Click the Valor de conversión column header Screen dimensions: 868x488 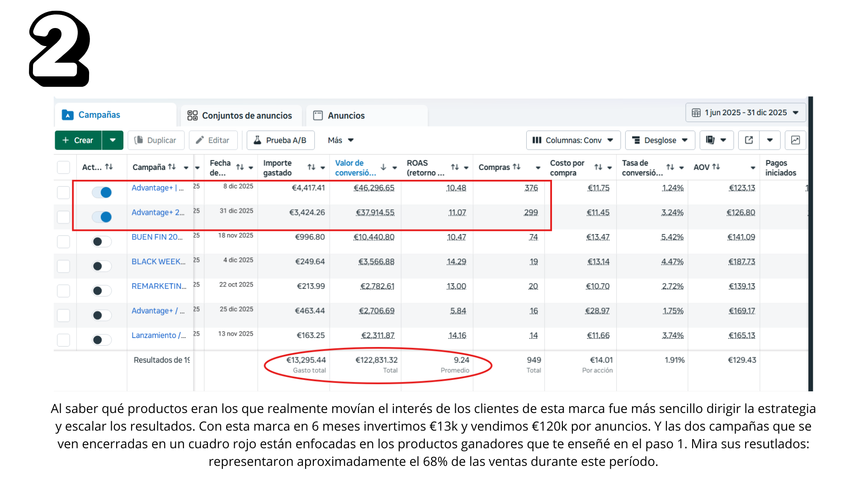click(x=355, y=168)
